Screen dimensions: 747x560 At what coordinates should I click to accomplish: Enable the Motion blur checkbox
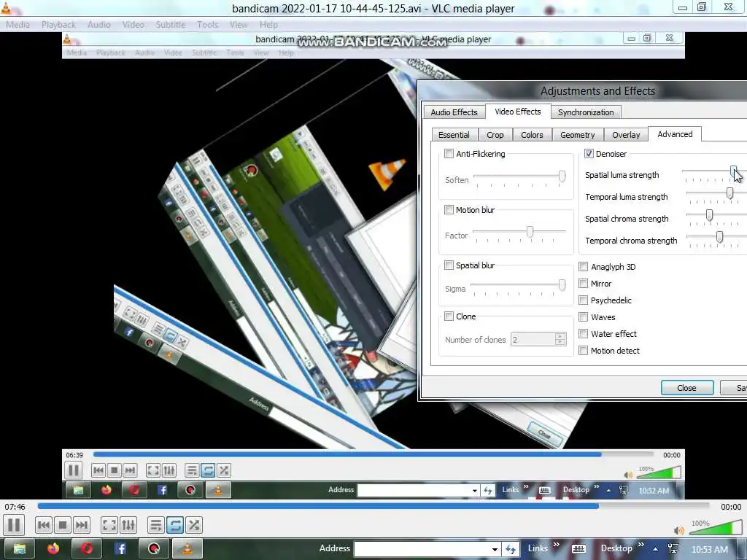pos(449,209)
